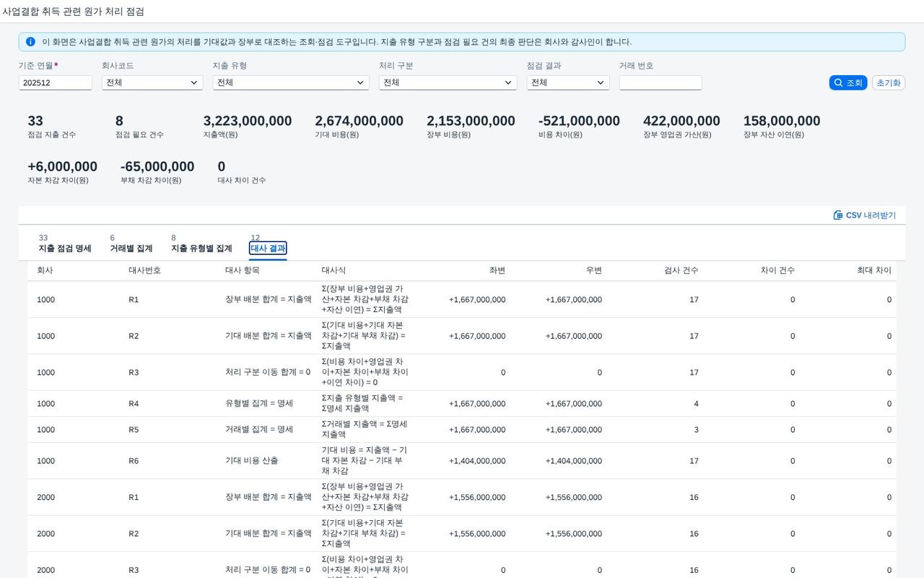Click the +1,404,000,000 좌변 cell
The width and height of the screenshot is (924, 578).
point(477,461)
